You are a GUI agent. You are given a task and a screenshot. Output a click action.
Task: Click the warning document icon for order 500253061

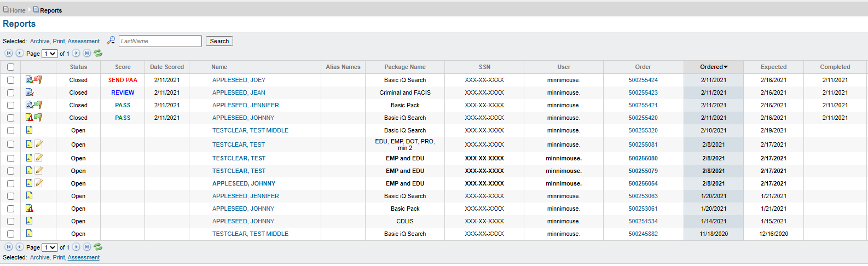[30, 209]
